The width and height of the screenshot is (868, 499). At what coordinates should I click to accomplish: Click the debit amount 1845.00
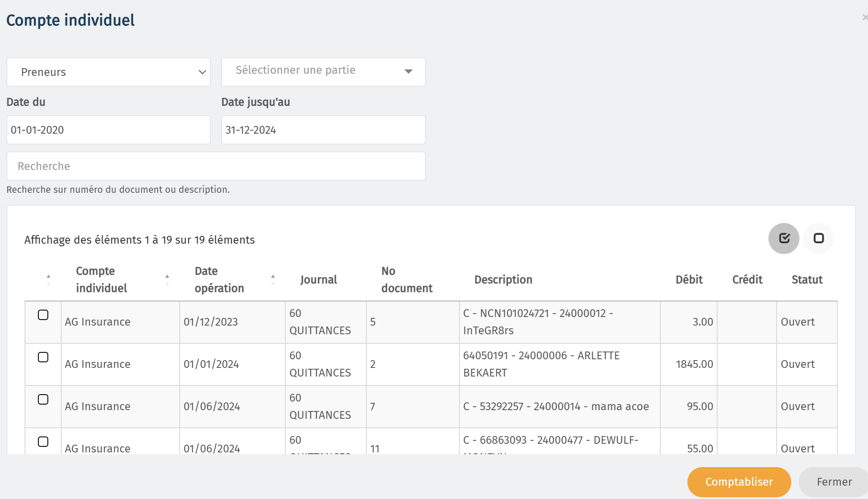[x=694, y=364]
